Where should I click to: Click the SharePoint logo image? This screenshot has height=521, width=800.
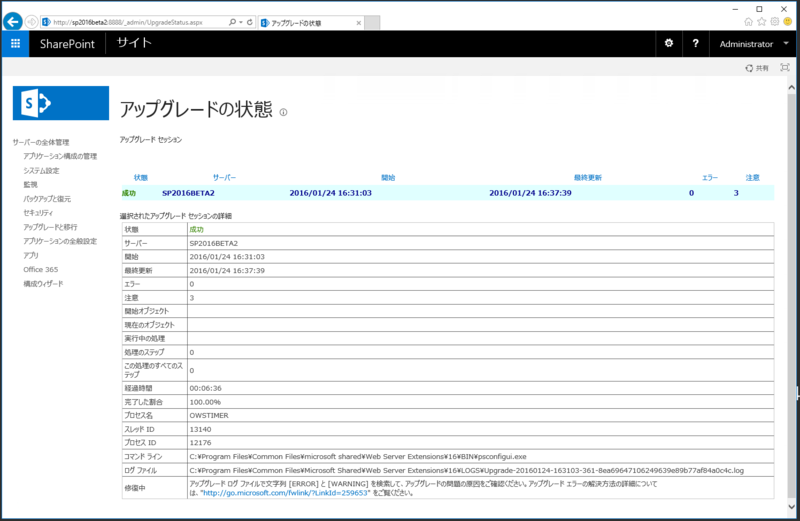(61, 103)
